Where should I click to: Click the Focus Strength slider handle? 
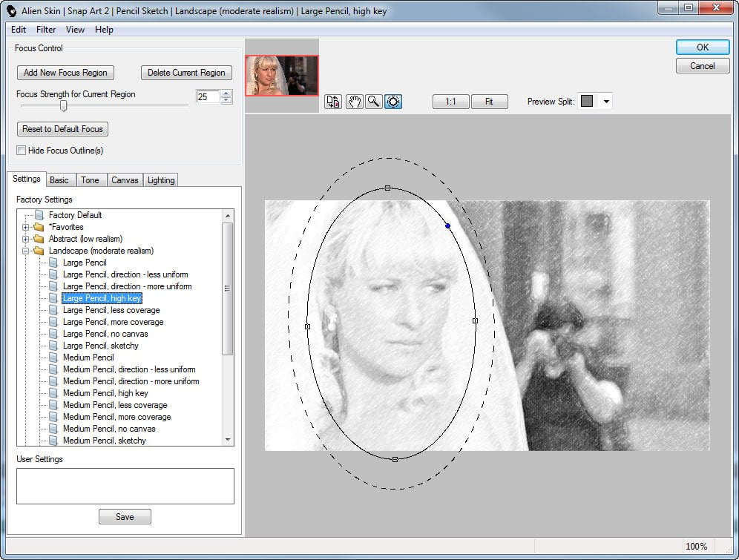63,106
